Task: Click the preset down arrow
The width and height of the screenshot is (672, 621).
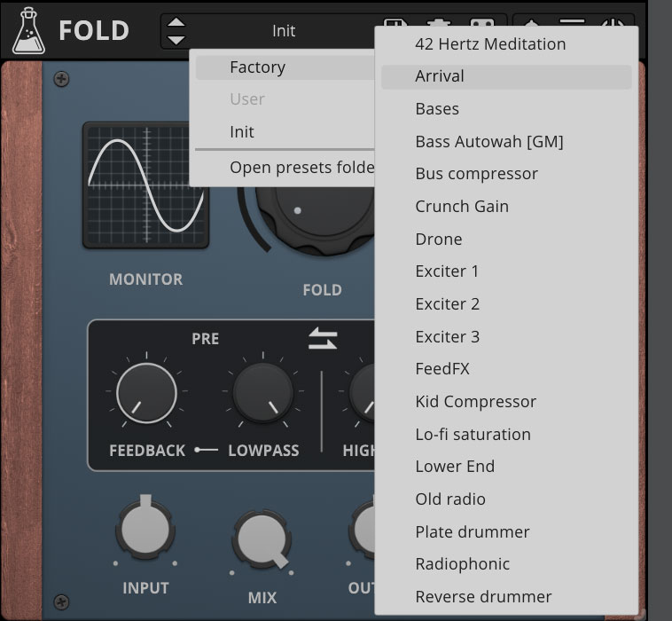Action: [x=176, y=39]
